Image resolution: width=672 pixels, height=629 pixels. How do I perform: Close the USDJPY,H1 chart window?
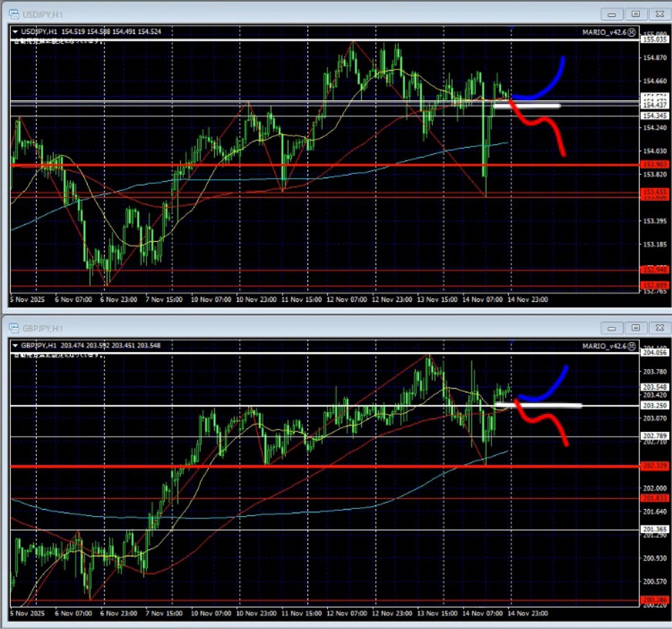click(660, 14)
